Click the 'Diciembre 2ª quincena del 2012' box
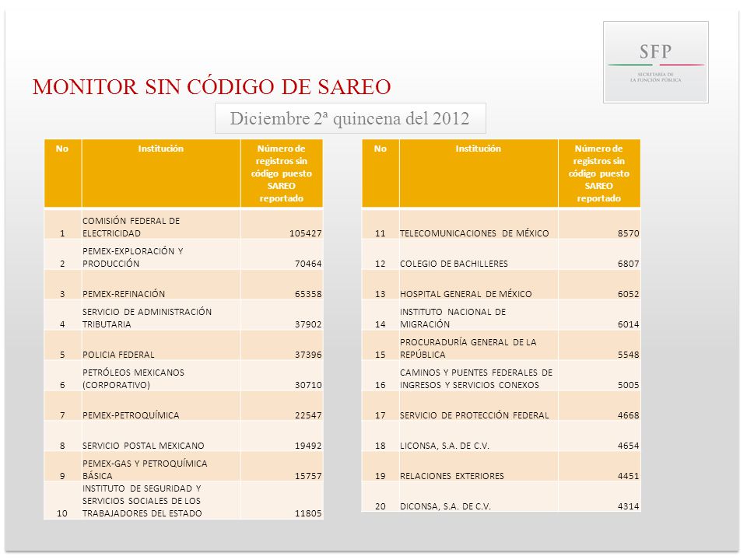The height and width of the screenshot is (560, 747). pyautogui.click(x=350, y=118)
